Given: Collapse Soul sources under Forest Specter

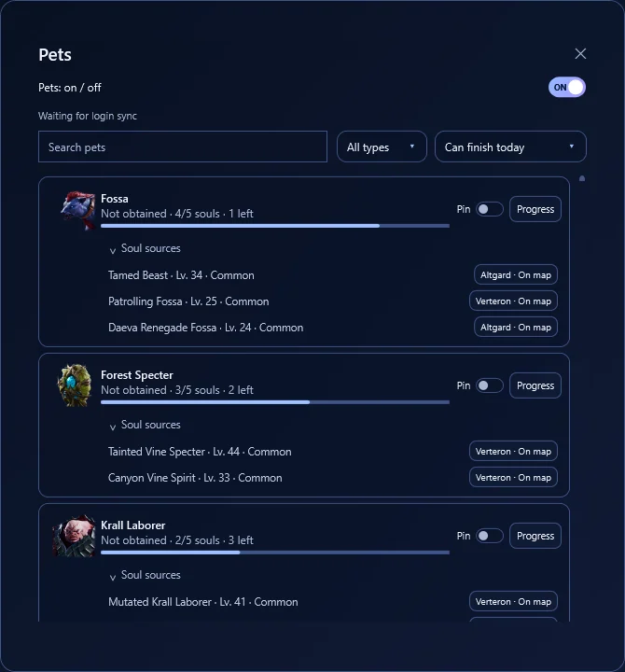Looking at the screenshot, I should click(x=146, y=426).
